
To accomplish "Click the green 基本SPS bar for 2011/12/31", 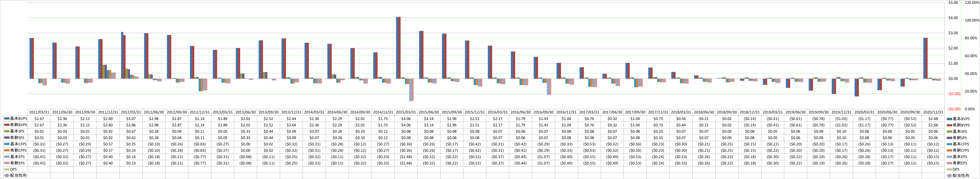I will tap(104, 72).
